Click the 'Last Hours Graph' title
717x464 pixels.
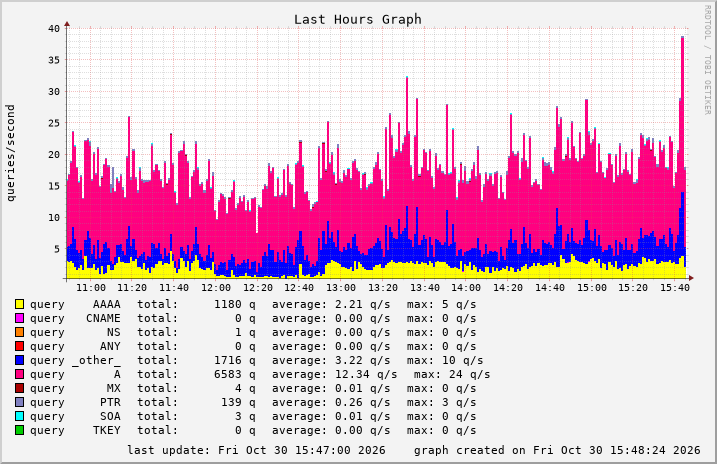[x=358, y=20]
